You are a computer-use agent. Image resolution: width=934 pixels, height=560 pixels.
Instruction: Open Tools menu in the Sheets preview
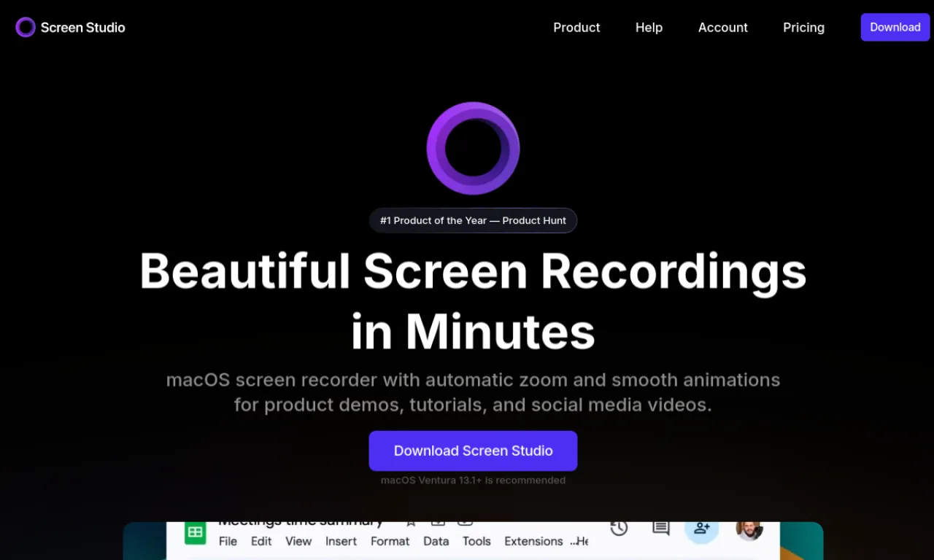[x=476, y=541]
